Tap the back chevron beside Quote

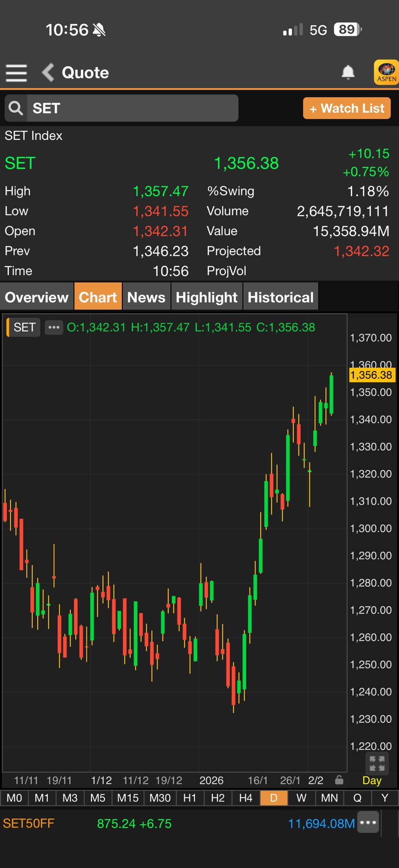pos(48,73)
